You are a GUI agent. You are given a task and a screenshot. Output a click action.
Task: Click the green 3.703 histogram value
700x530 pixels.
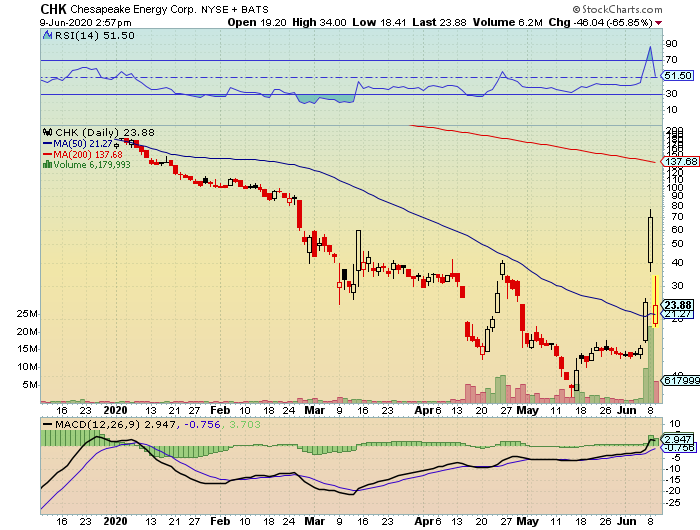pyautogui.click(x=245, y=424)
